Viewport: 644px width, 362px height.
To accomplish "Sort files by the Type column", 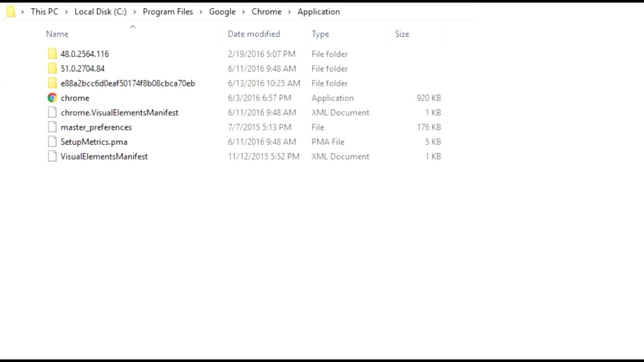I will [x=320, y=34].
